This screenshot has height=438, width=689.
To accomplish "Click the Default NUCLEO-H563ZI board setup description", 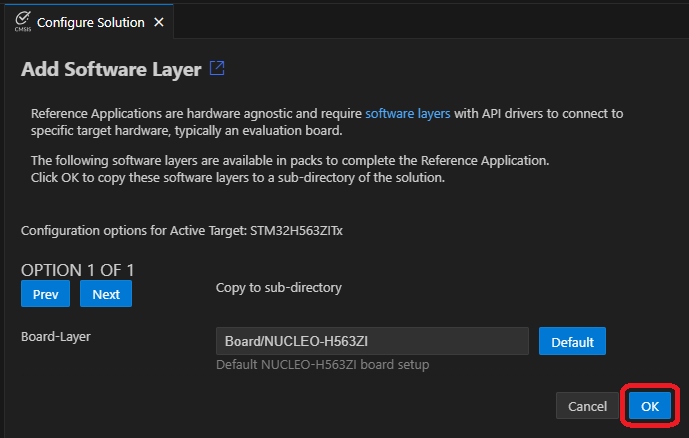I will tap(322, 365).
